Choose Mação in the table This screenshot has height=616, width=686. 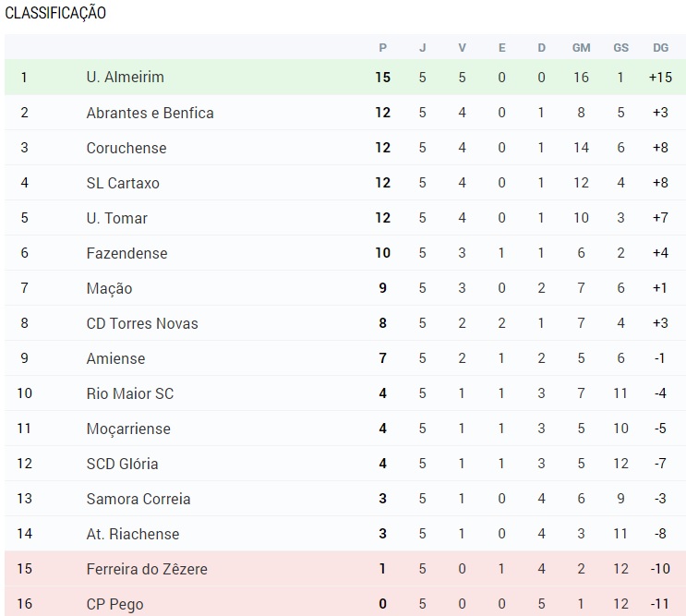109,288
